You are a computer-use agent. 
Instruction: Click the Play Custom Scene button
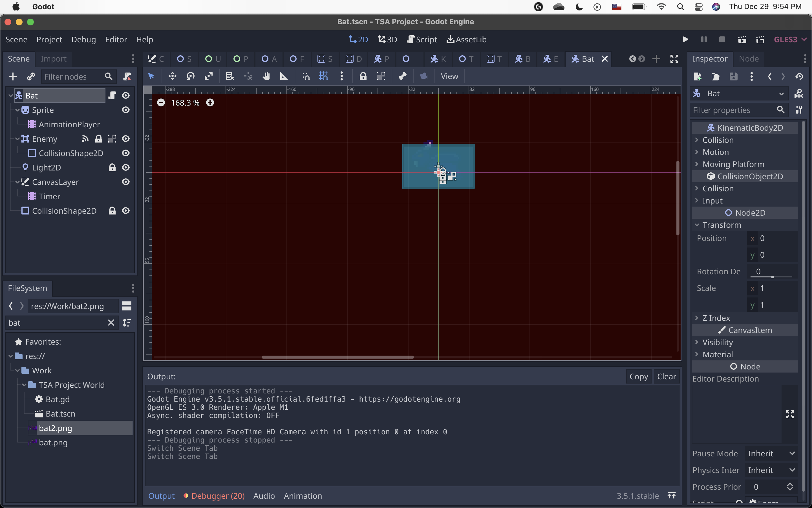tap(760, 39)
